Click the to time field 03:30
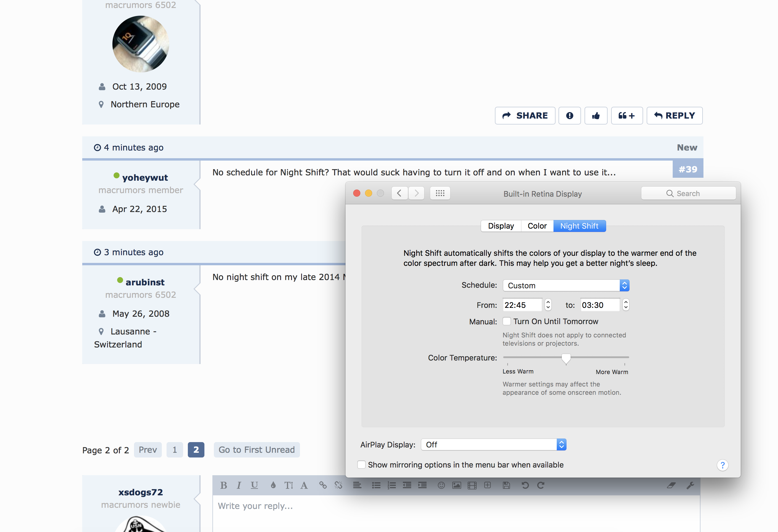This screenshot has width=778, height=532. [600, 305]
